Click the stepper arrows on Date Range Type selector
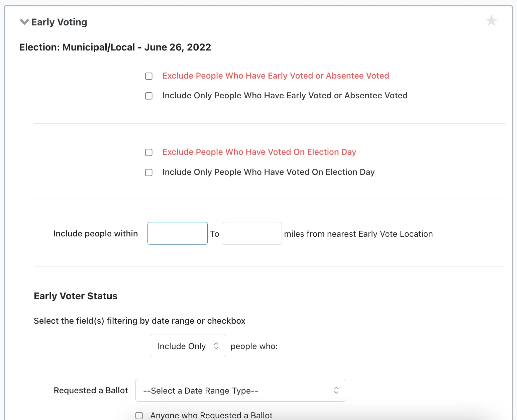The height and width of the screenshot is (420, 517). coord(336,390)
